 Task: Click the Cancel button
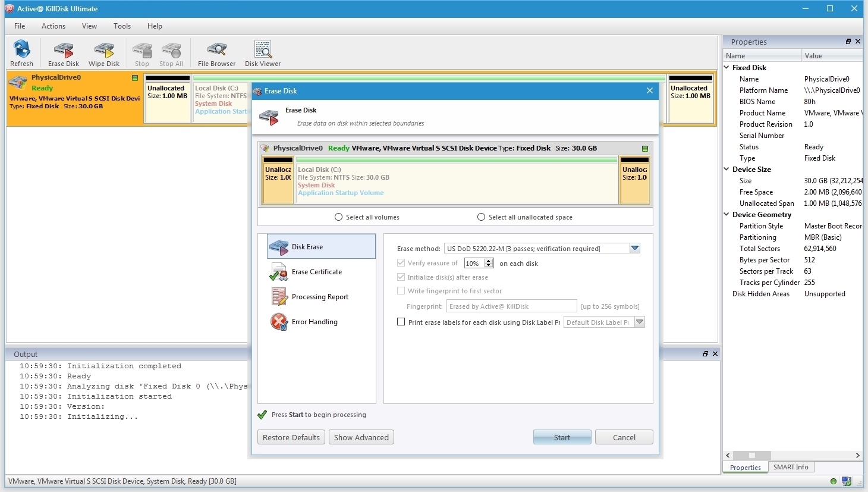click(x=624, y=437)
